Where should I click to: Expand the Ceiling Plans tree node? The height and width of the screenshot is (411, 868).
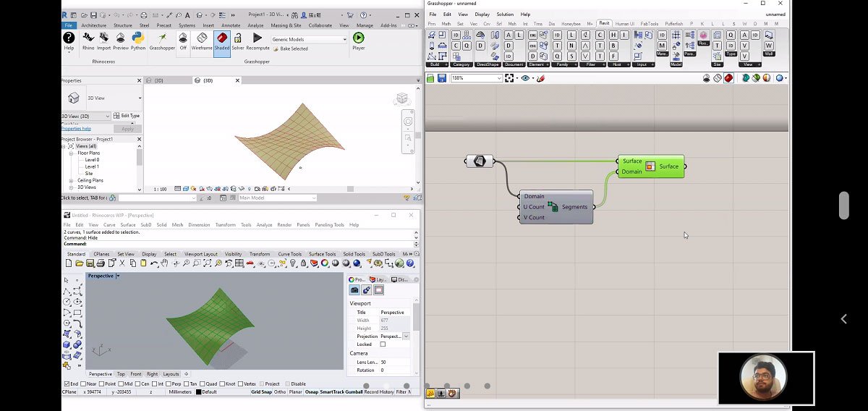click(x=71, y=180)
